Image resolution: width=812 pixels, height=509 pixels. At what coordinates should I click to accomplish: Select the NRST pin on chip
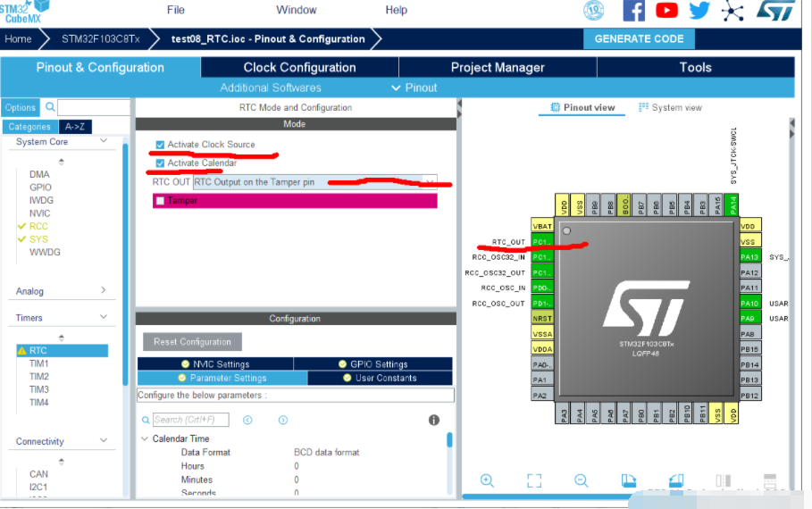pos(542,319)
